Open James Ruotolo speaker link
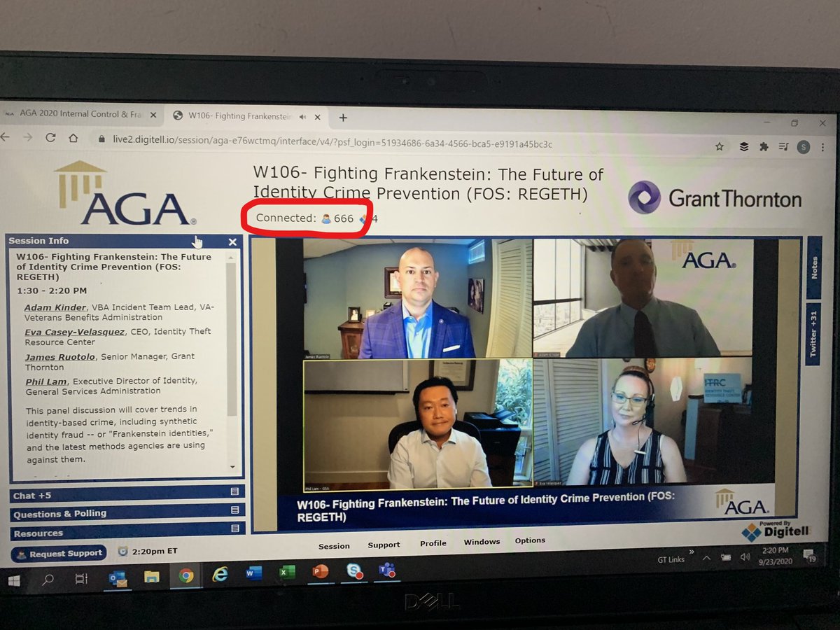Viewport: 840px width, 630px height. click(x=59, y=357)
